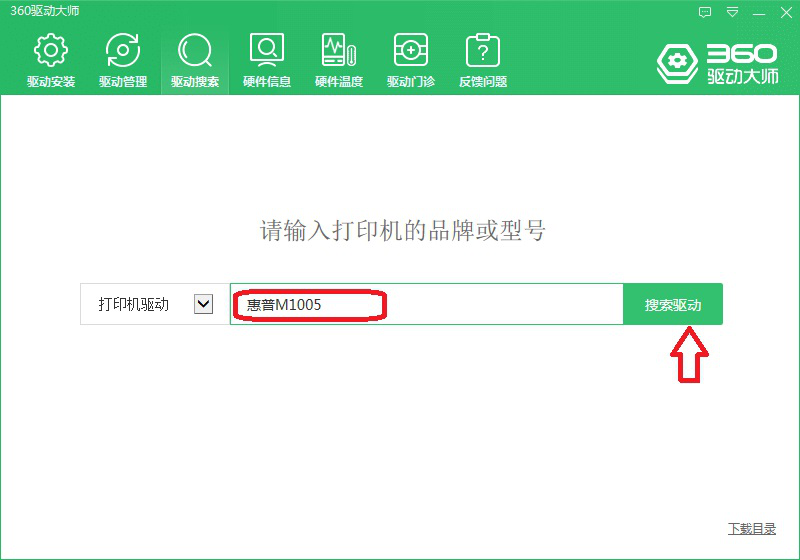Click the search field containing 惠普M1005
Viewport: 800px width, 560px height.
point(427,304)
